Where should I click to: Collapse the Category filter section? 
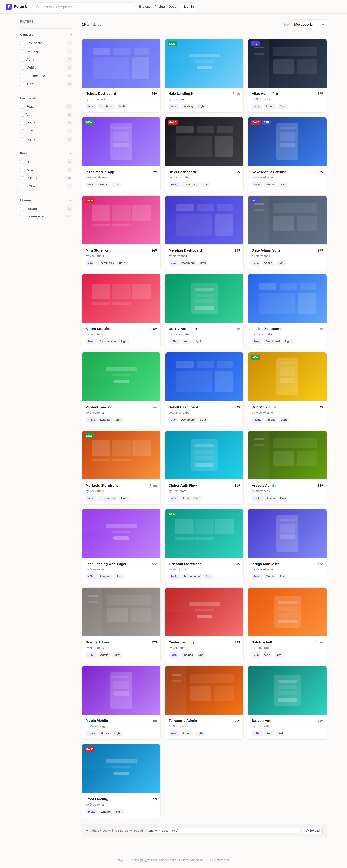[46, 35]
